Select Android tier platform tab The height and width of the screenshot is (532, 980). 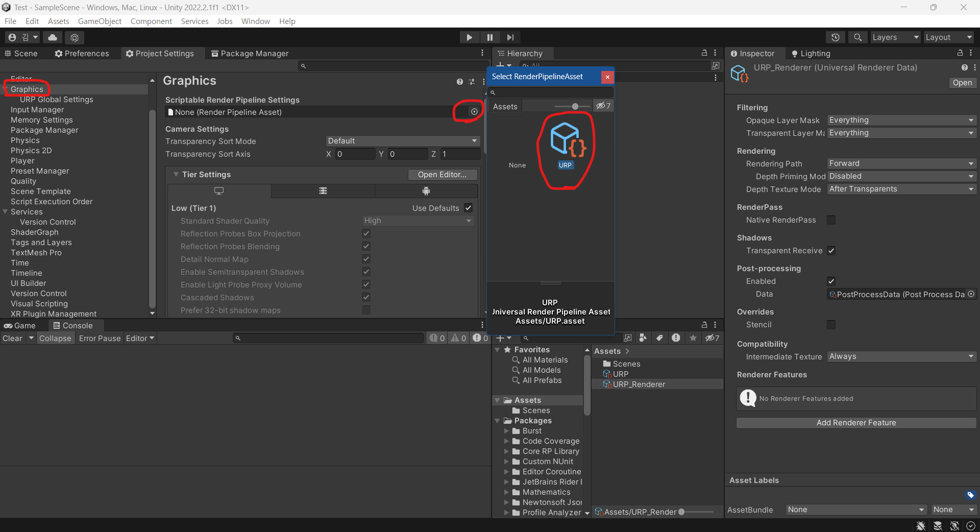(x=426, y=191)
